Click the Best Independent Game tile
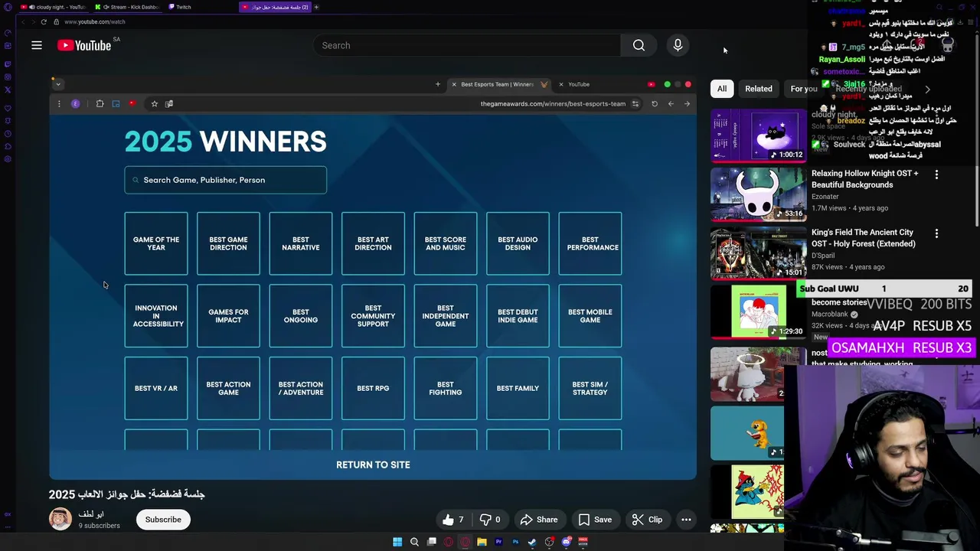The width and height of the screenshot is (980, 551). [x=446, y=316]
